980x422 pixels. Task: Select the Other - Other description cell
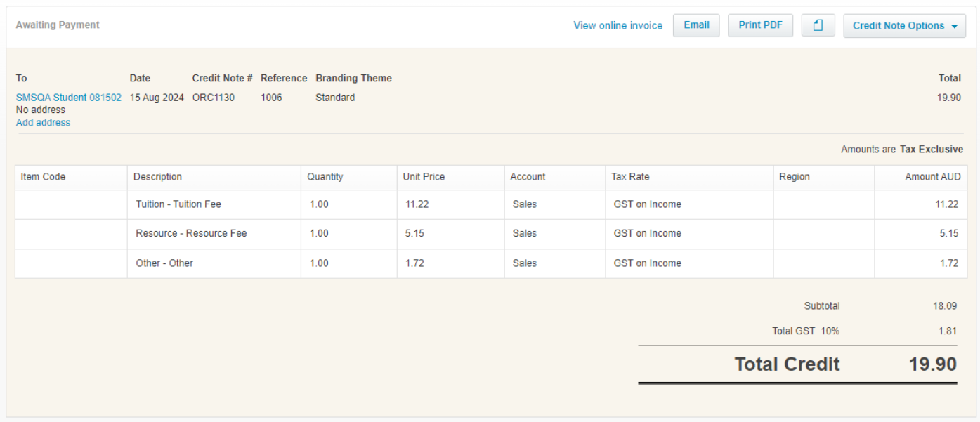164,263
